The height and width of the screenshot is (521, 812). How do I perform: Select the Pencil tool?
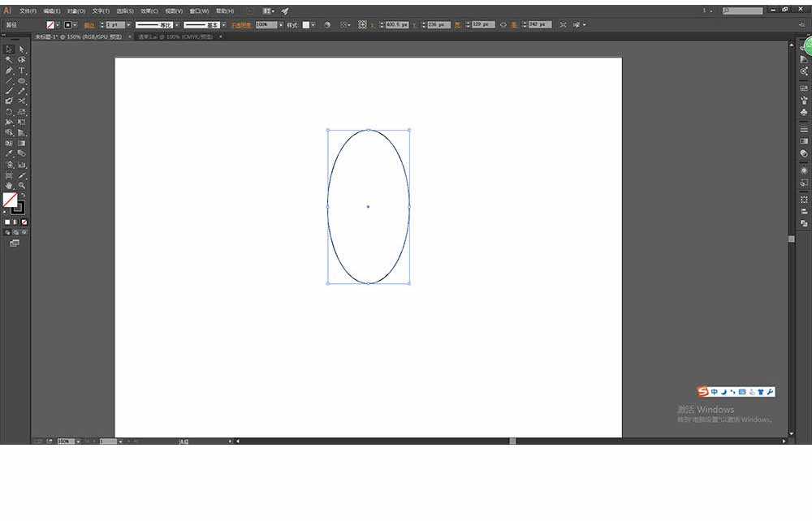(22, 91)
